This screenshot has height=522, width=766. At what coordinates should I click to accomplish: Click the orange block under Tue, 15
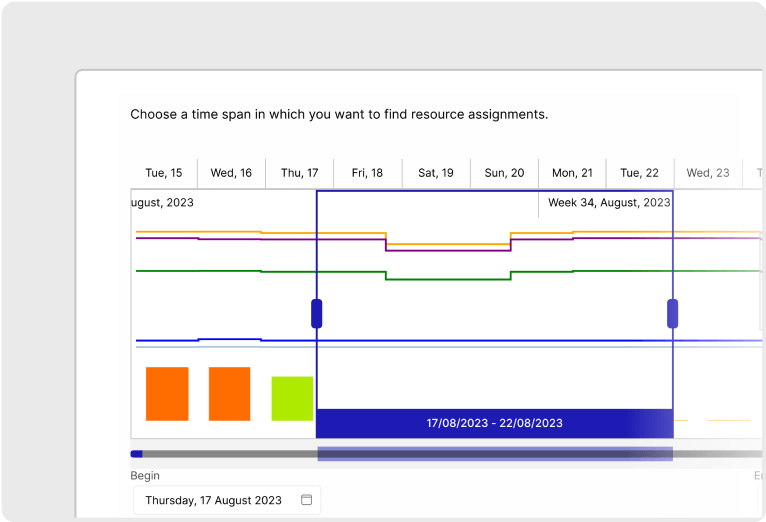pyautogui.click(x=167, y=394)
